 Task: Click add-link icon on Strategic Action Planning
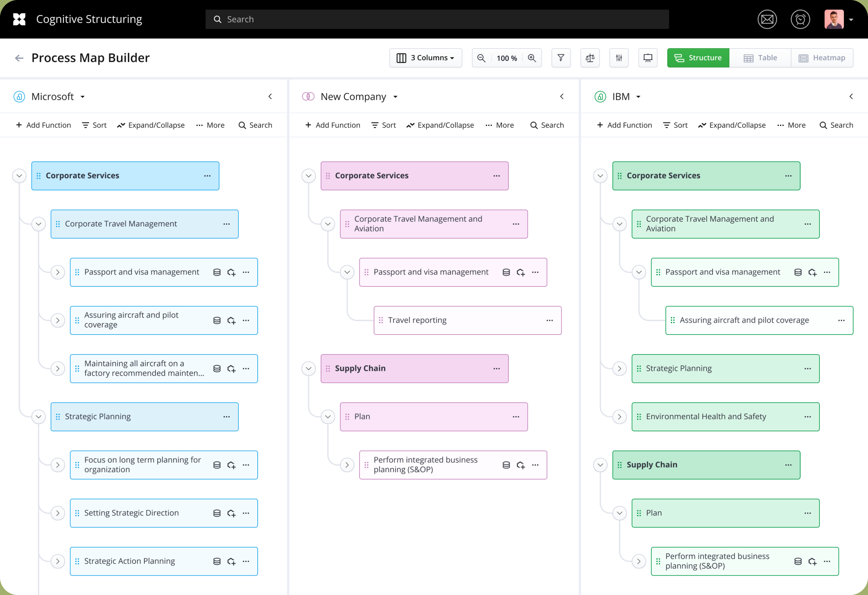pyautogui.click(x=231, y=561)
